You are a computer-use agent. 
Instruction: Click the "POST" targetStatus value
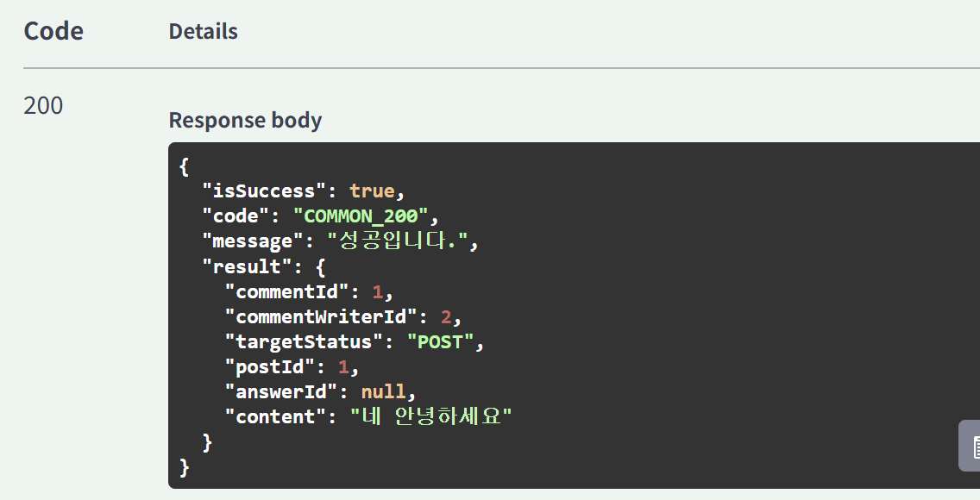click(x=440, y=341)
